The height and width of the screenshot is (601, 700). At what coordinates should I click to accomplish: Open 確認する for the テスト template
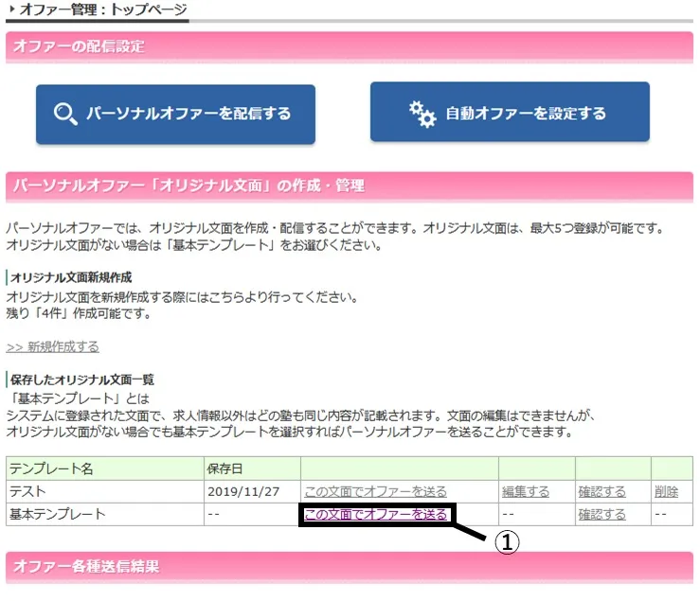click(601, 491)
